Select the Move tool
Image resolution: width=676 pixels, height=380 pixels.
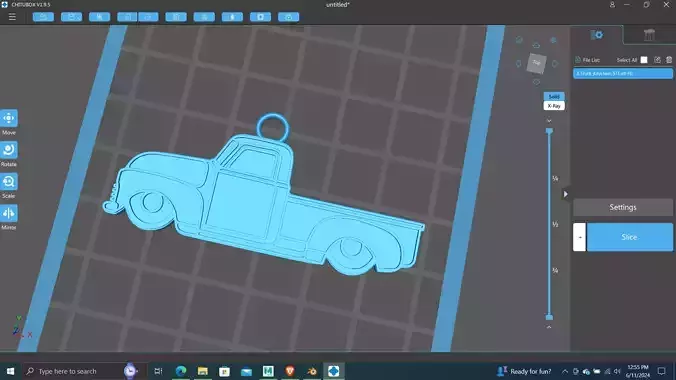[x=9, y=118]
